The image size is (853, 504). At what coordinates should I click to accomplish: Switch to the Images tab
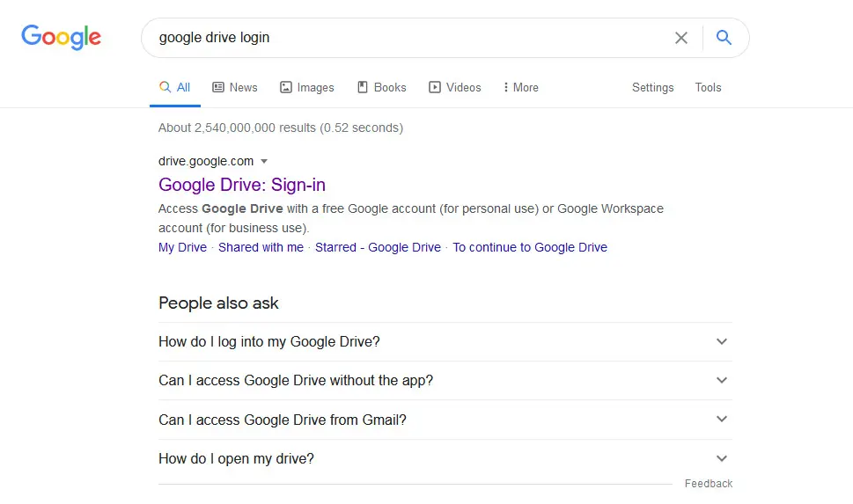pos(307,88)
